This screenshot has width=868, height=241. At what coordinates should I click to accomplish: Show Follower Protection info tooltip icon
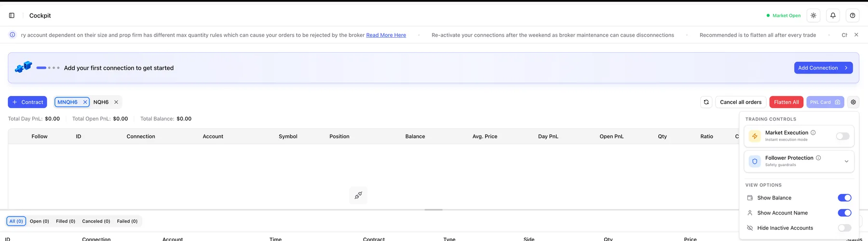(x=818, y=158)
